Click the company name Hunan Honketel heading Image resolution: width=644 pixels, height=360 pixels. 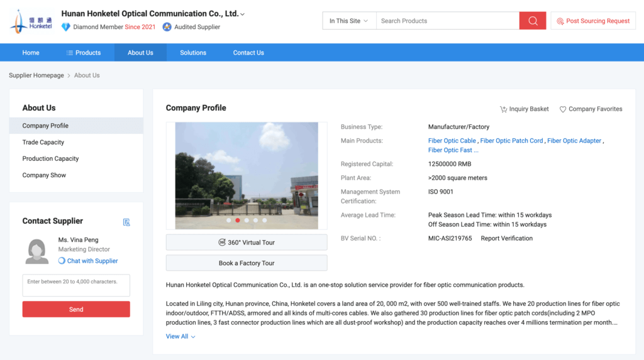click(x=150, y=14)
